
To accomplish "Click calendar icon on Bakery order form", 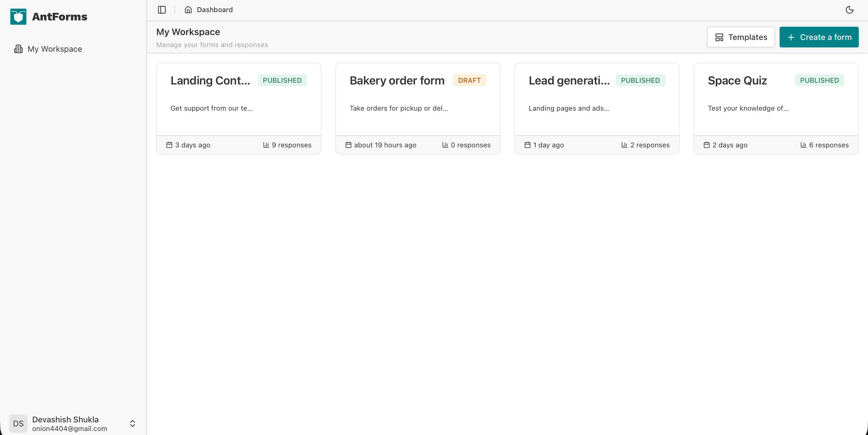I will pyautogui.click(x=348, y=145).
